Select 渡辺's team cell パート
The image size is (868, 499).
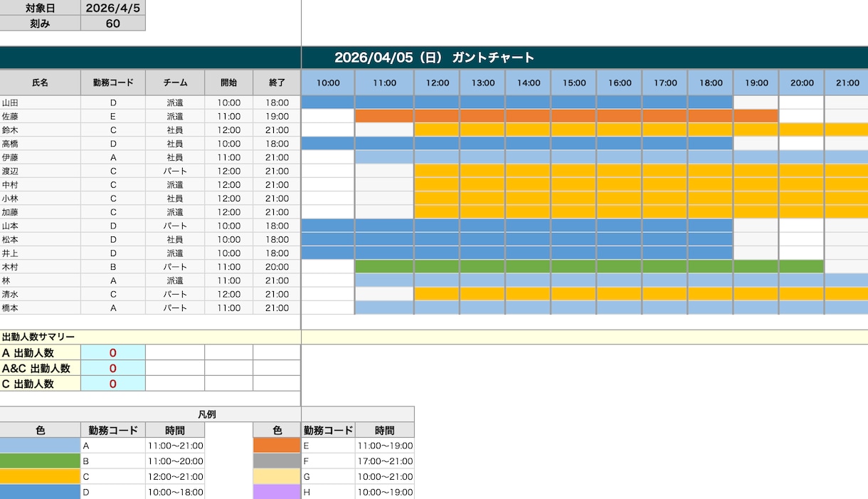point(175,171)
